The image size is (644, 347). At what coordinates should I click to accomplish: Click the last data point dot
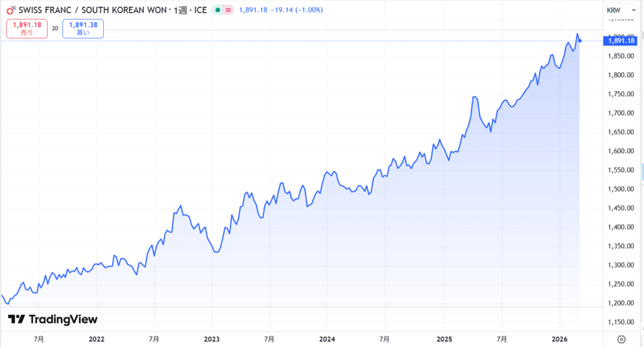[580, 41]
